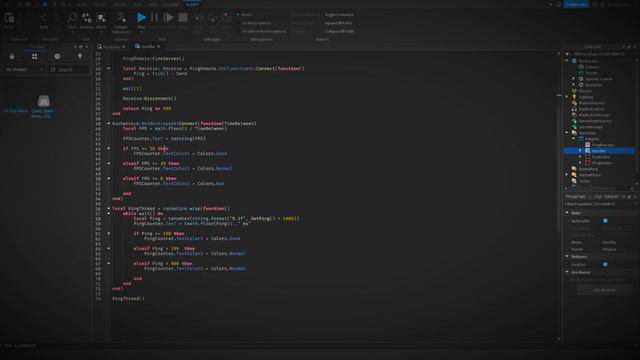This screenshot has height=360, width=640.
Task: Click the Back navigation arrow icon
Action: (x=44, y=18)
